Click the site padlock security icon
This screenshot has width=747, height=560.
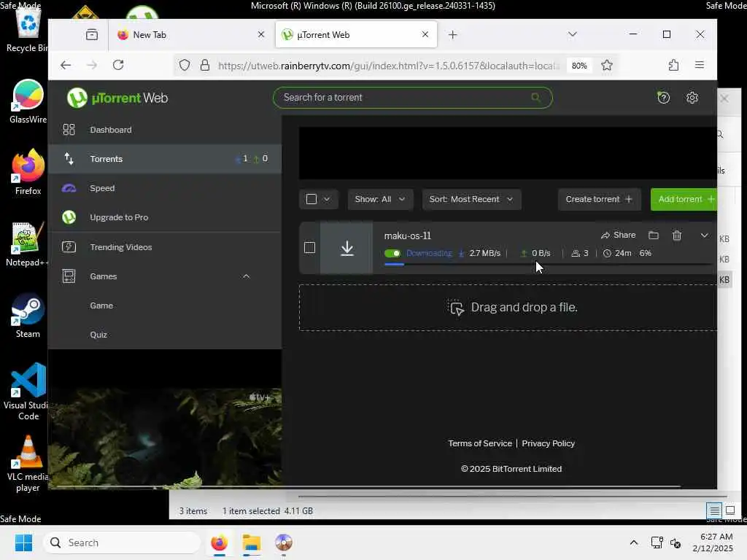coord(205,65)
